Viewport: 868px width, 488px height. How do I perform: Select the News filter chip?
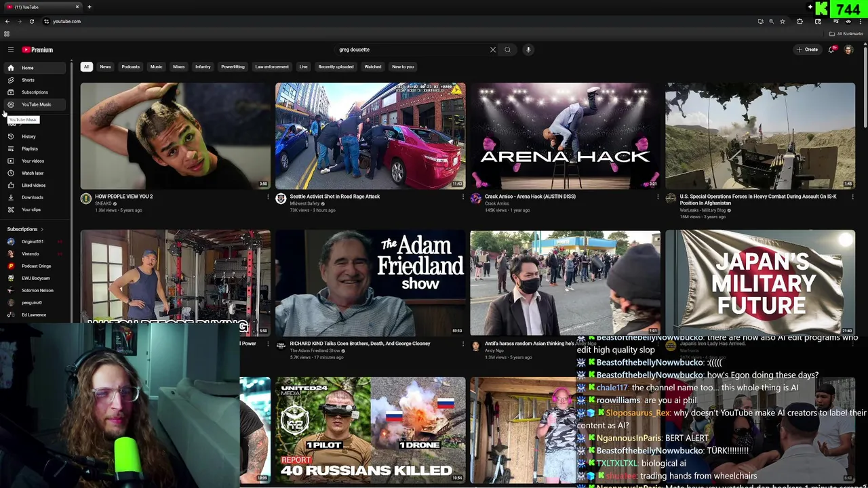tap(105, 66)
